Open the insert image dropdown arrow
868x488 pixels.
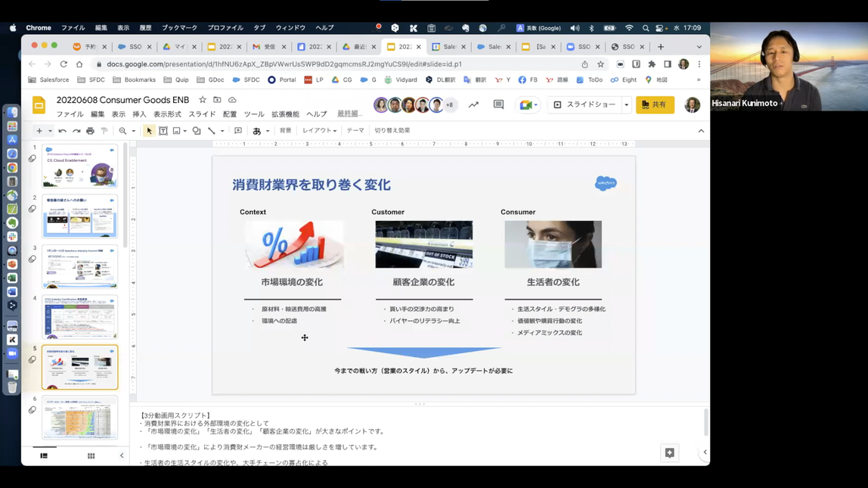(x=185, y=132)
